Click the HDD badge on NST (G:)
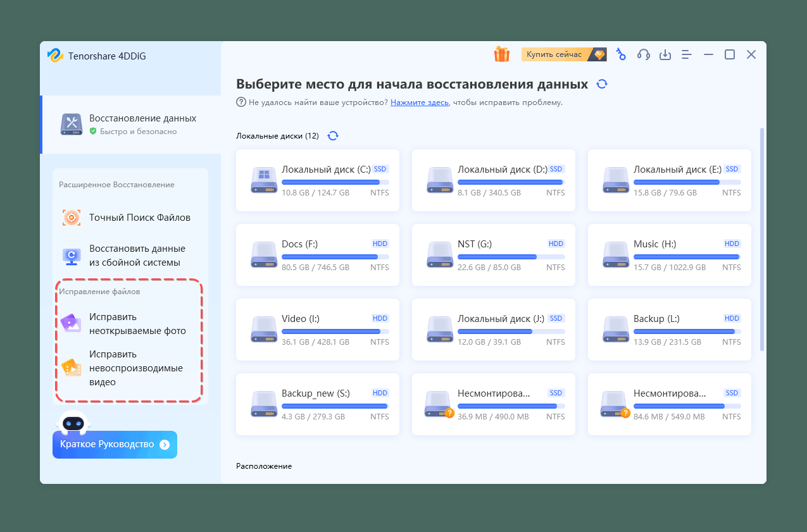 point(556,244)
